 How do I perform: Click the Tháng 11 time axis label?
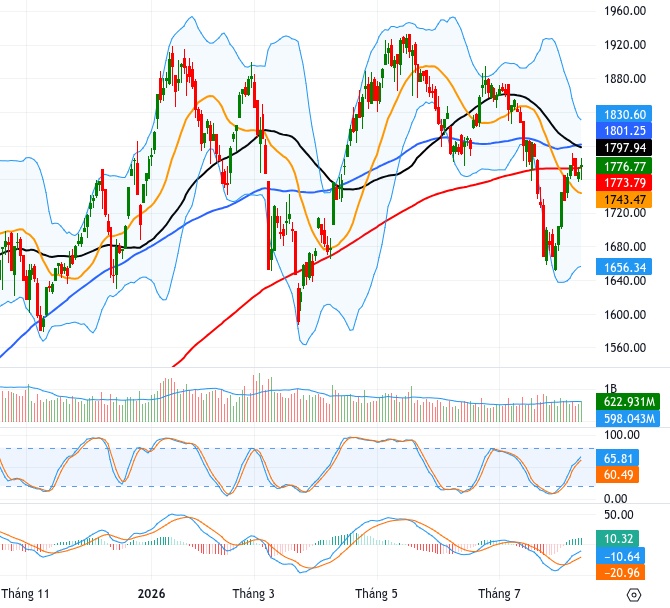tap(25, 593)
